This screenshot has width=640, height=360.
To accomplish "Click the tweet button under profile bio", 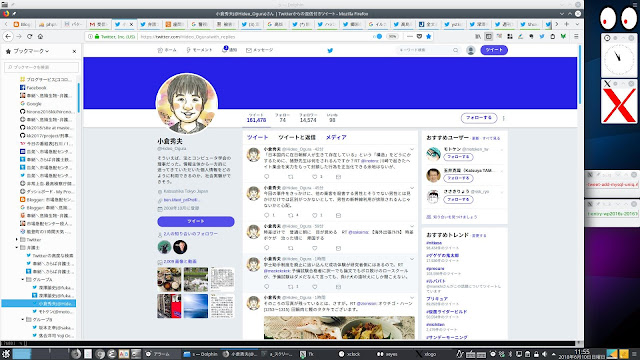I will click(x=196, y=221).
